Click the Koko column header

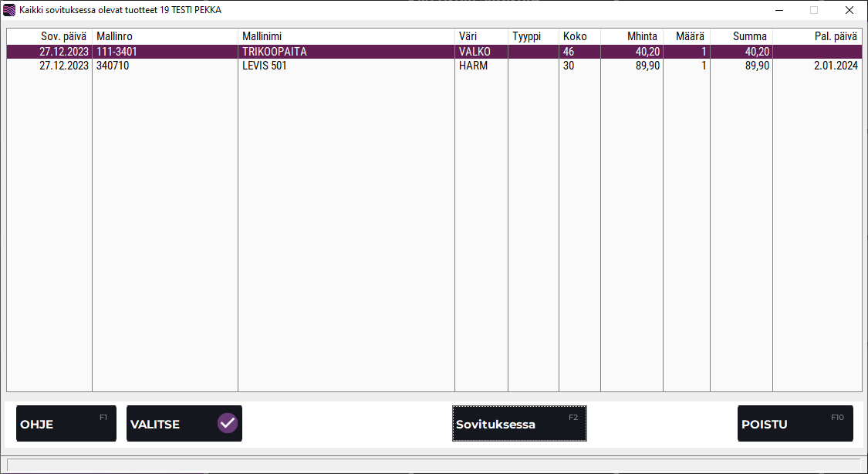click(x=579, y=36)
